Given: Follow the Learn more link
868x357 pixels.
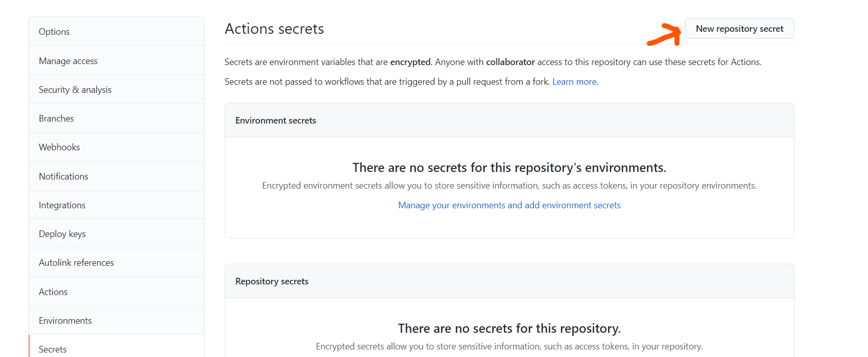Looking at the screenshot, I should (574, 82).
